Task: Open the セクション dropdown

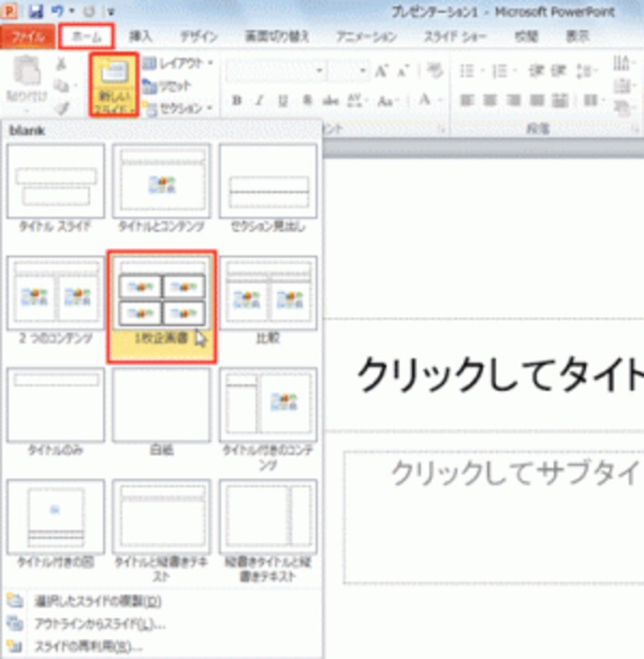Action: tap(177, 109)
